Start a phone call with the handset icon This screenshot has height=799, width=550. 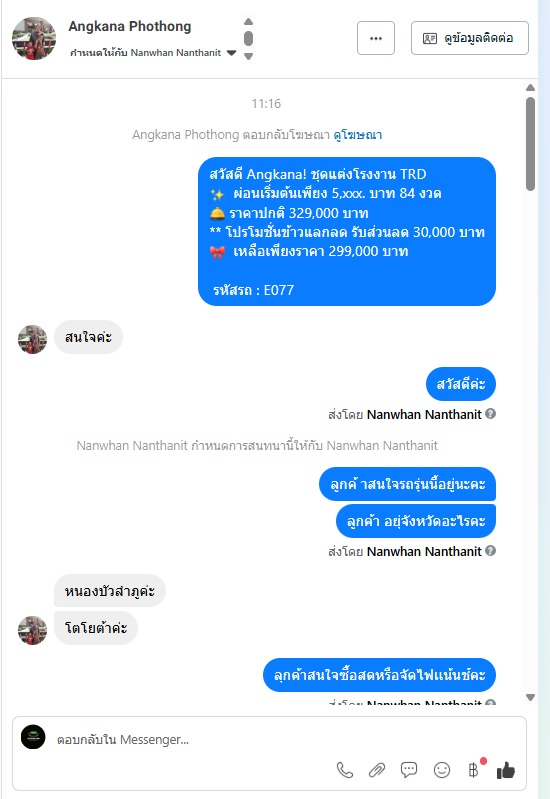[345, 770]
